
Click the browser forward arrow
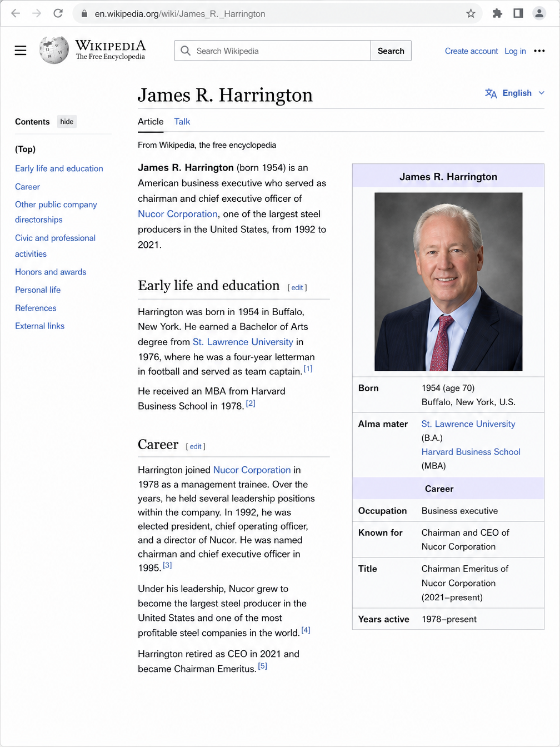[x=37, y=13]
